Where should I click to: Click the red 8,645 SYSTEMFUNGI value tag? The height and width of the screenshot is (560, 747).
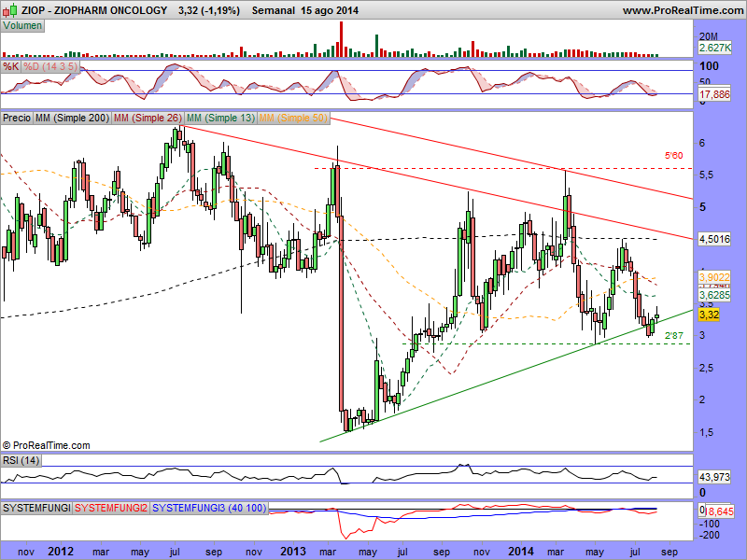click(x=718, y=511)
